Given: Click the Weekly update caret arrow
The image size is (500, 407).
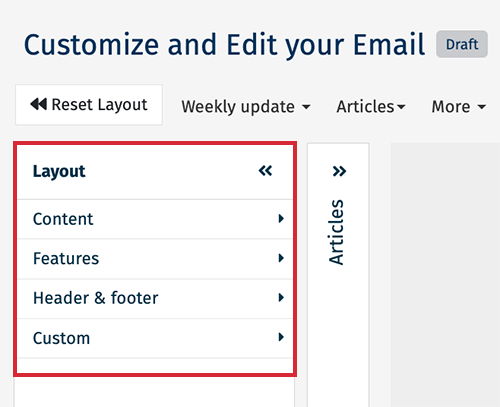Looking at the screenshot, I should [306, 107].
